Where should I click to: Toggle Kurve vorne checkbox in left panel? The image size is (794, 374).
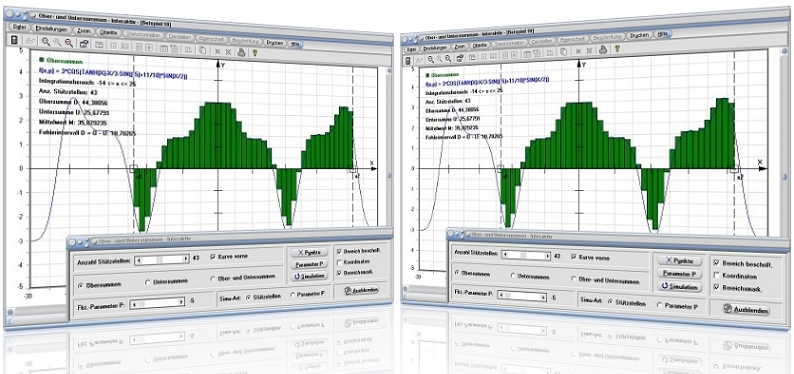click(213, 257)
